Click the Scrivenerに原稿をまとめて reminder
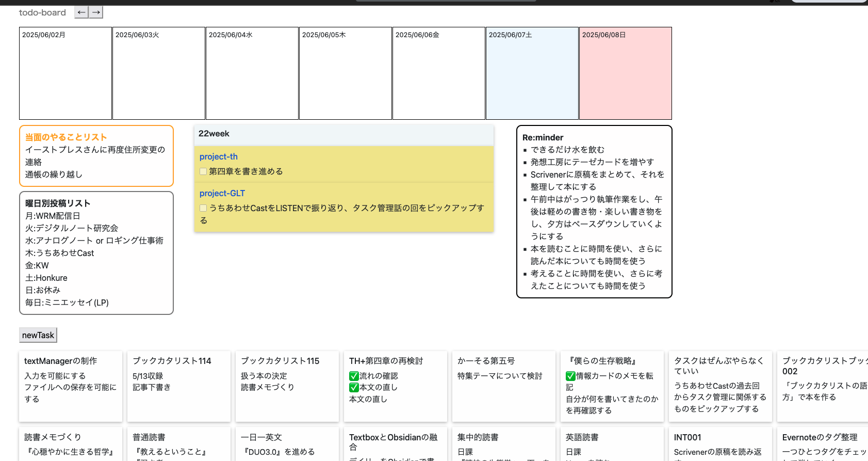 (598, 181)
